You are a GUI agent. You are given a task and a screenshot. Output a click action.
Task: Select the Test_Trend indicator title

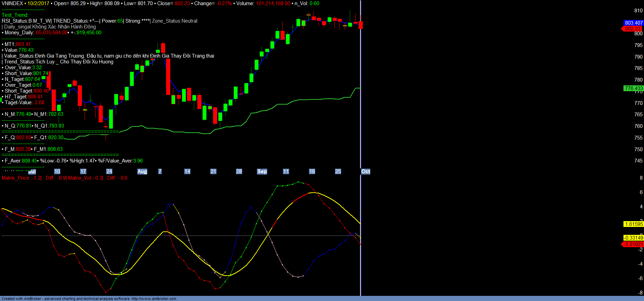(15, 15)
